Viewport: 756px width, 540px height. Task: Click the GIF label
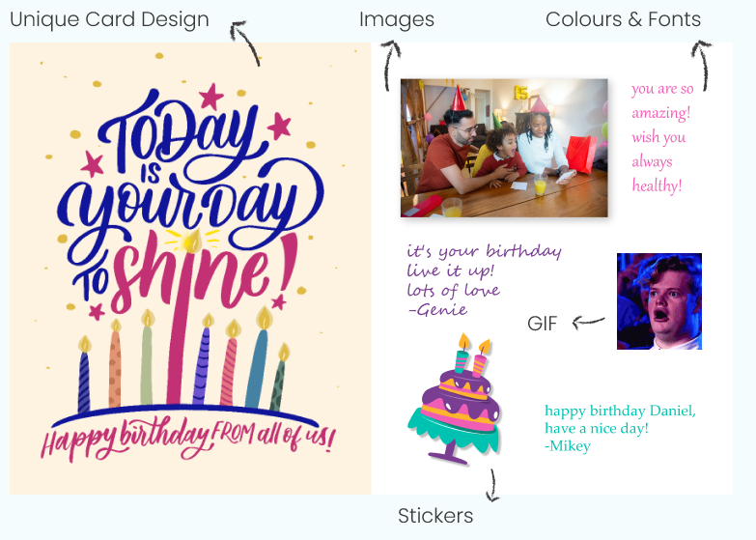(543, 324)
